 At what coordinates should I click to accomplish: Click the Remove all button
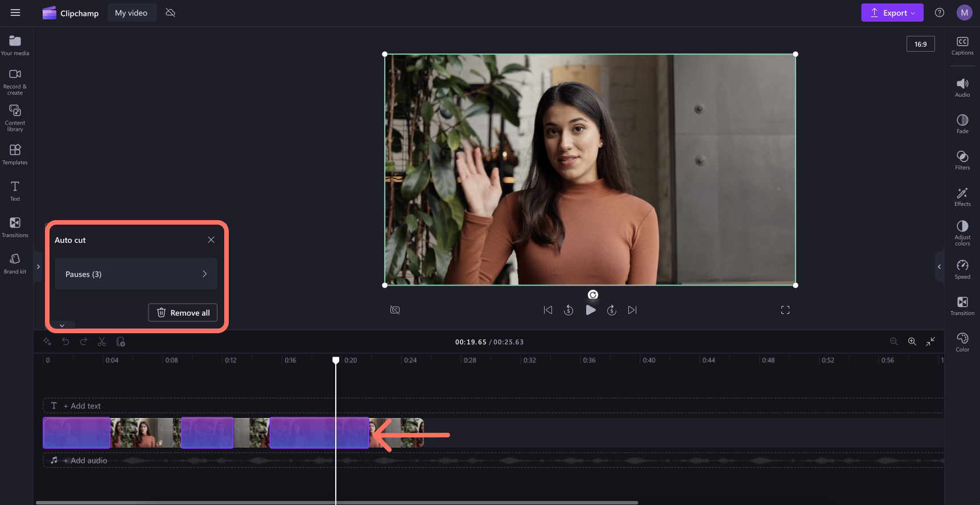pos(183,313)
